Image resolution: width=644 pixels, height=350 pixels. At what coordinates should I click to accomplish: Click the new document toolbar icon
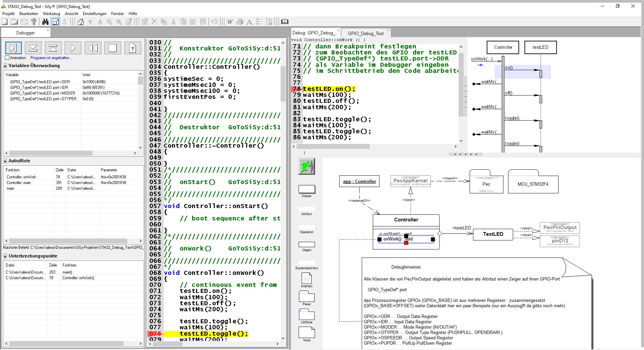pos(5,22)
